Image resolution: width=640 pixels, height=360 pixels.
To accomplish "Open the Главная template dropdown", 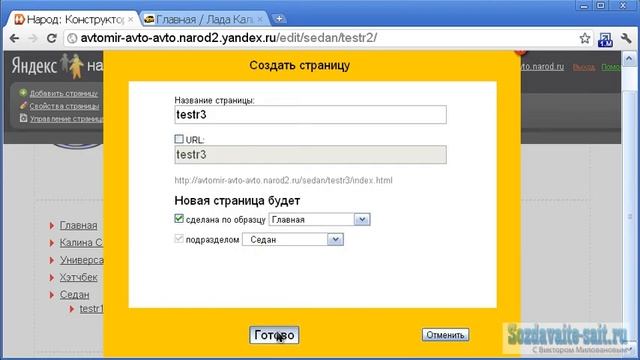I will 320,220.
